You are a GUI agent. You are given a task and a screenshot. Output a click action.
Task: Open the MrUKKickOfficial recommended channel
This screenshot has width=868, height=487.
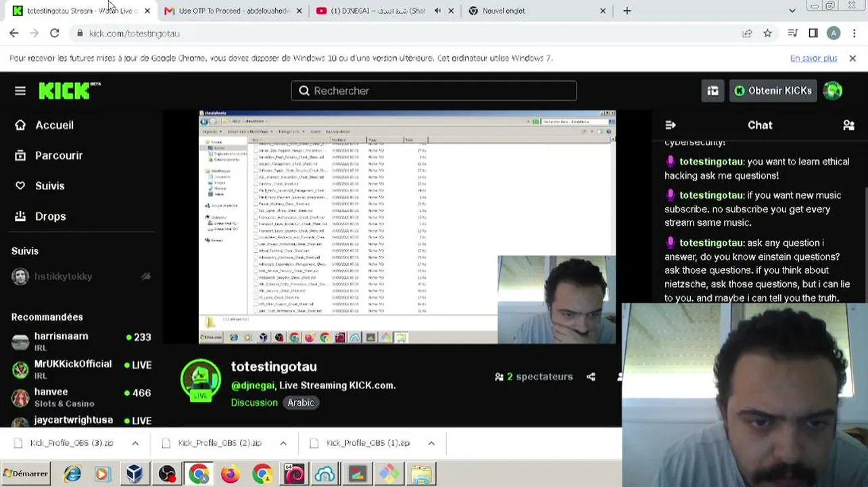pyautogui.click(x=81, y=369)
